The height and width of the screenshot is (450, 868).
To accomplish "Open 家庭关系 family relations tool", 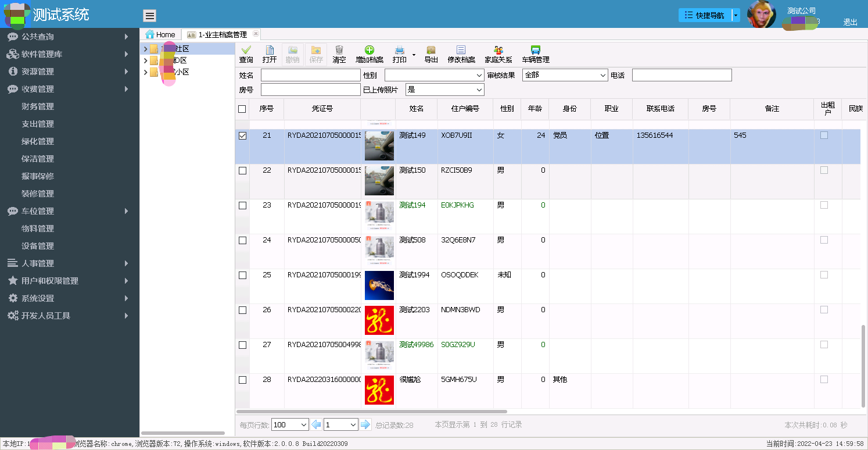I will click(x=498, y=55).
